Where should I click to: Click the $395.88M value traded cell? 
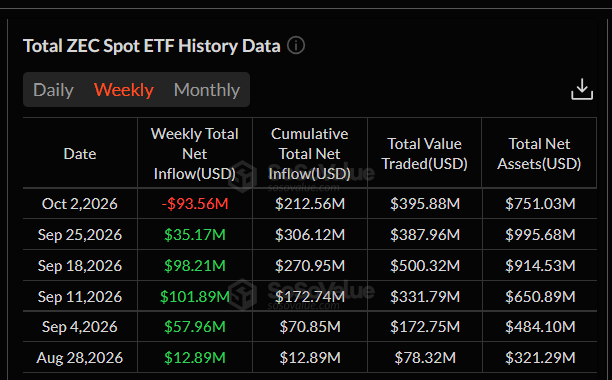[425, 204]
